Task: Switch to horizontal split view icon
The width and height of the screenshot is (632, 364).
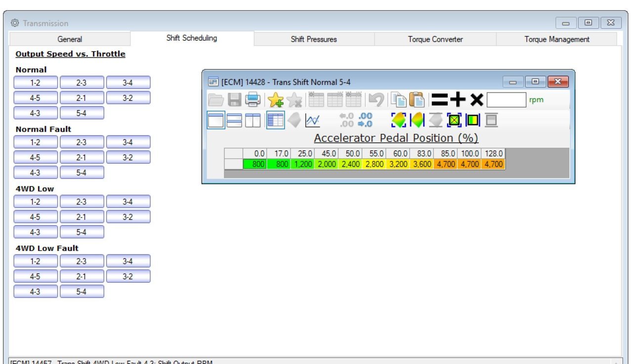Action: tap(234, 120)
